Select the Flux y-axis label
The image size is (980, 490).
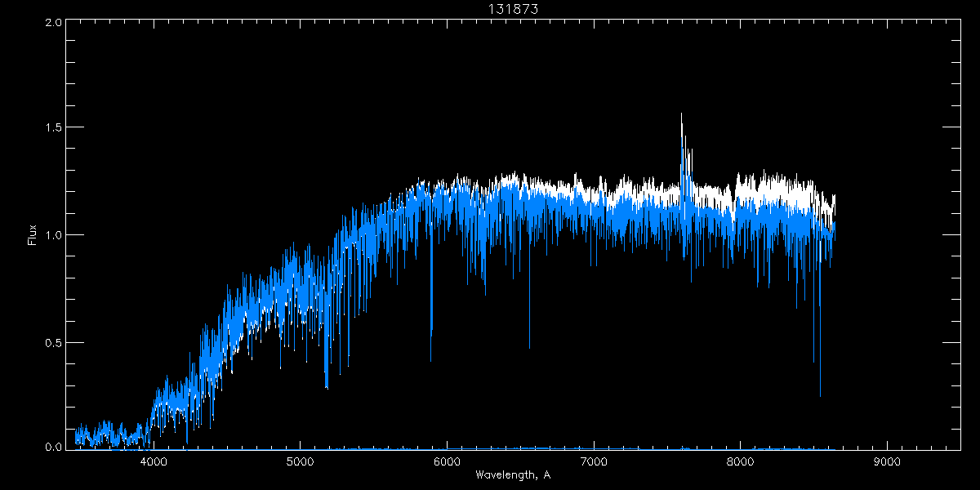click(x=33, y=235)
